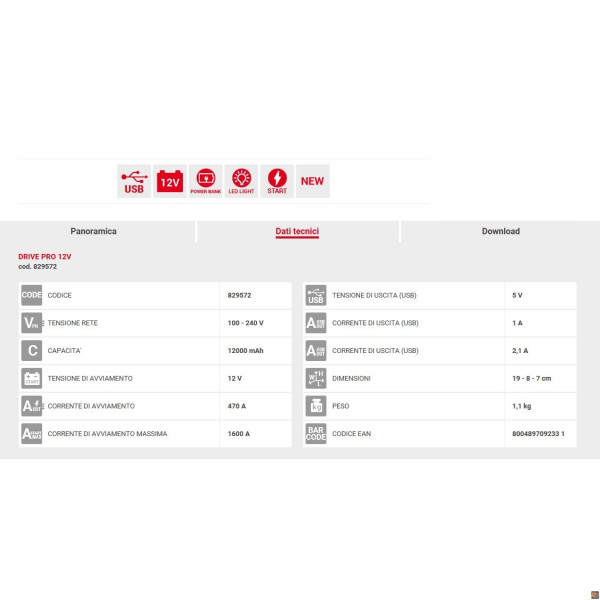Click the dimensions icon beside Dimensioni
The width and height of the screenshot is (600, 600).
pos(316,378)
